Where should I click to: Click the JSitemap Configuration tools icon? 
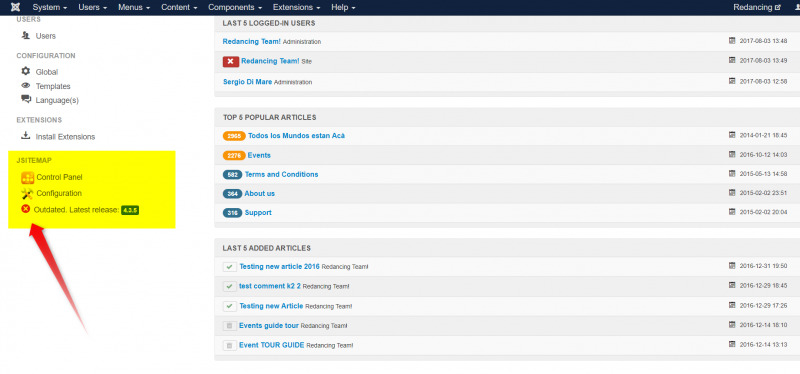pos(27,193)
